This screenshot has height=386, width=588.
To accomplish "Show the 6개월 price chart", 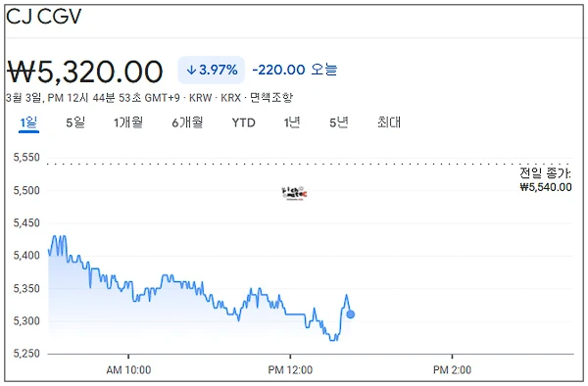I will pyautogui.click(x=187, y=122).
